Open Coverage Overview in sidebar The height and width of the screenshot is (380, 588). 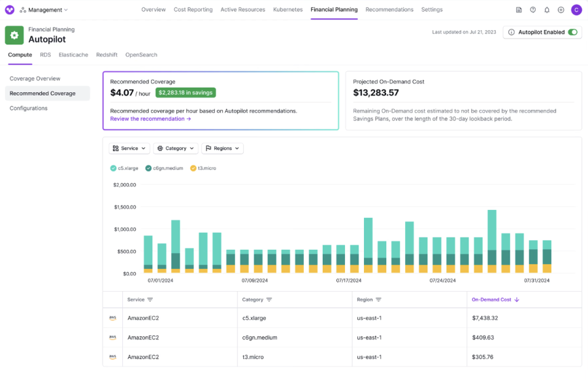35,78
